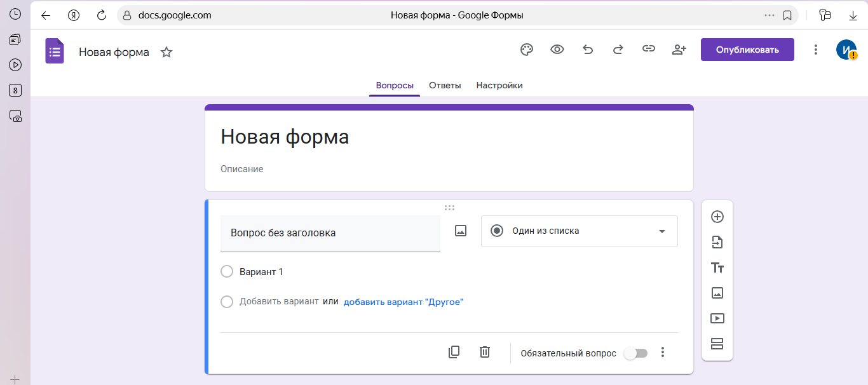Open the import questions icon
868x385 pixels.
[717, 242]
